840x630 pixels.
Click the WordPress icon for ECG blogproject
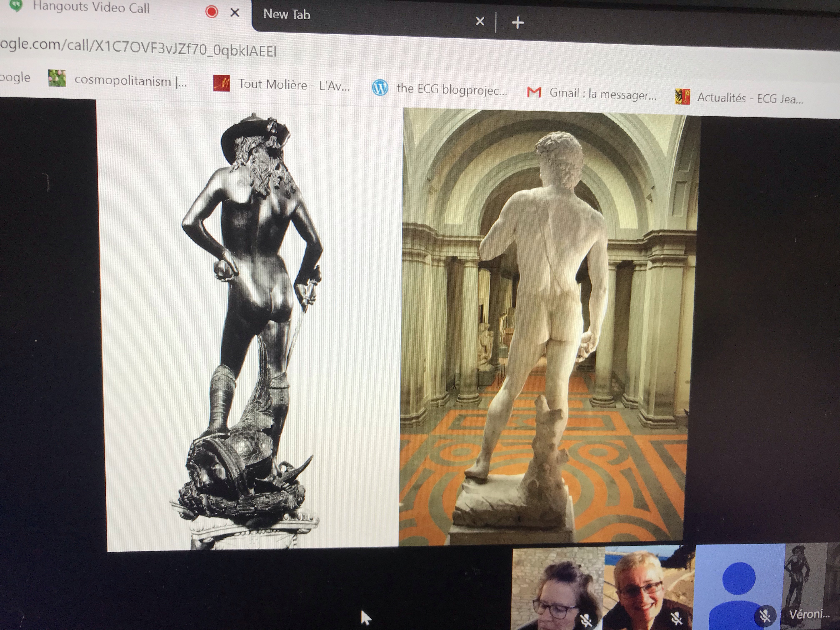(x=380, y=88)
